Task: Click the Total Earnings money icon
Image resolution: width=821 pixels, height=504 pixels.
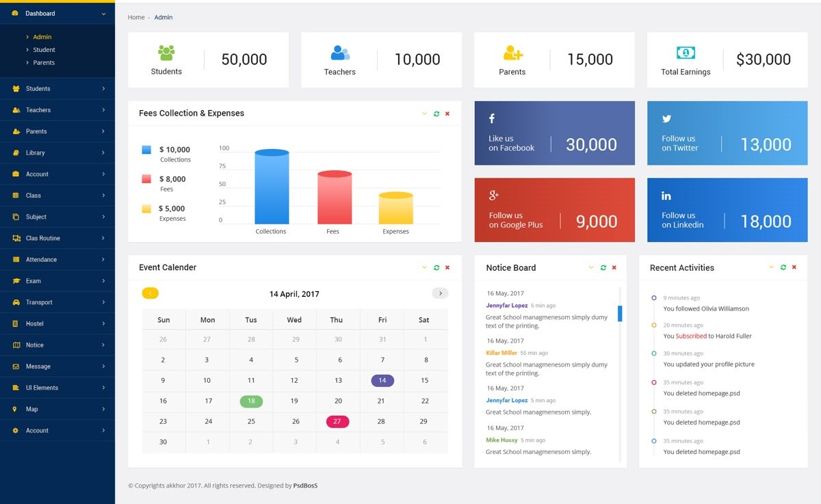Action: coord(686,53)
